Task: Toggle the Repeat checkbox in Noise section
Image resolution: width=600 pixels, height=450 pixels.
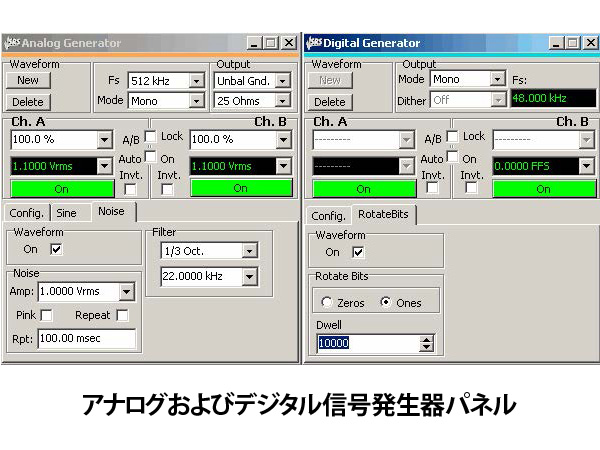Action: click(122, 316)
